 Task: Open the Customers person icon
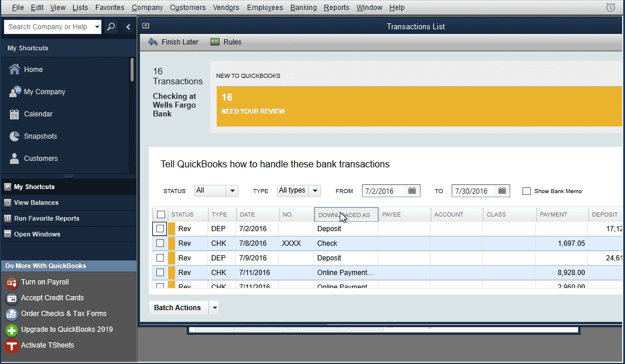(x=14, y=159)
